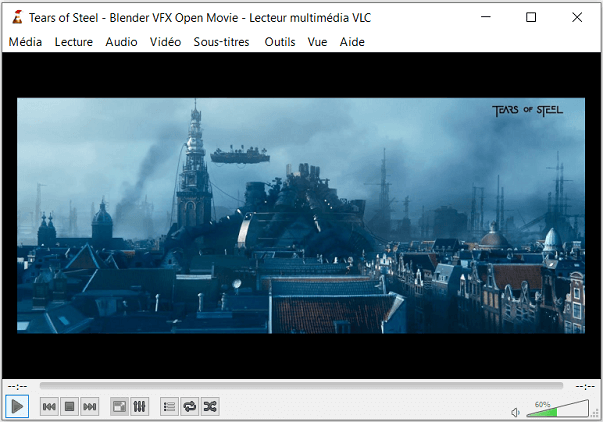This screenshot has height=422, width=603.
Task: Maximize the VLC window
Action: tap(531, 17)
